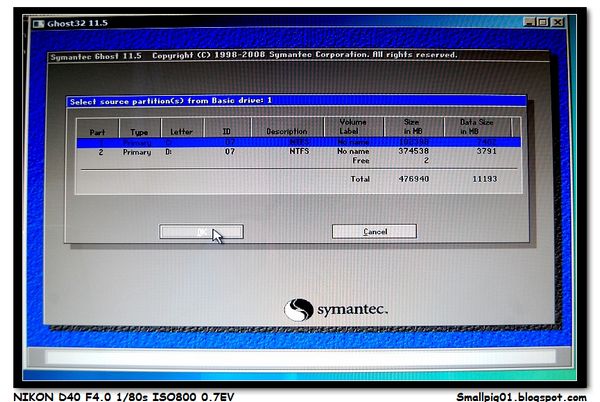Click the Total size 476940 value
Screen dimensions: 600x402
pyautogui.click(x=414, y=179)
